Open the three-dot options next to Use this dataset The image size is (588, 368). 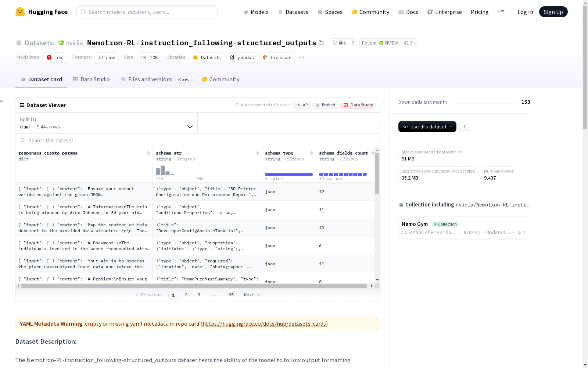(465, 127)
